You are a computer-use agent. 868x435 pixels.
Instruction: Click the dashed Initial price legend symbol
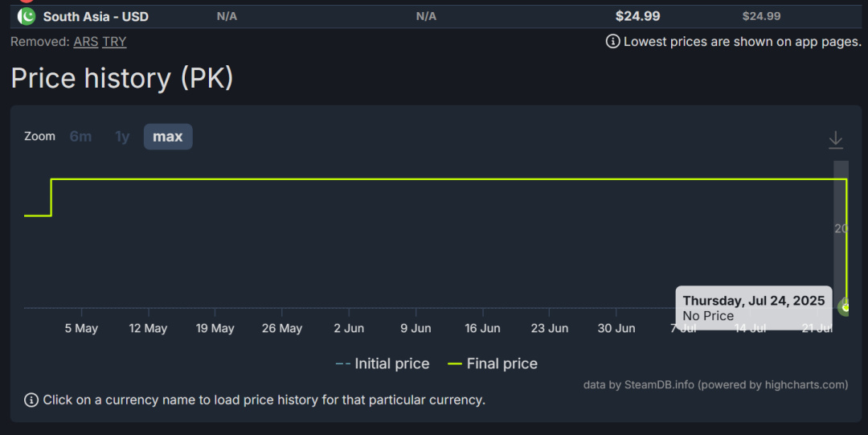point(343,364)
